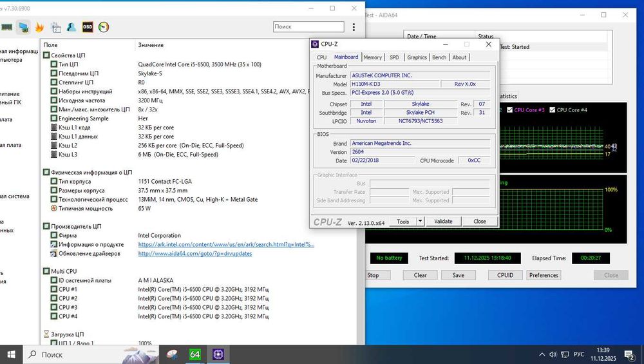
Task: Open the Bench tab in CPU-Z
Action: [x=439, y=57]
